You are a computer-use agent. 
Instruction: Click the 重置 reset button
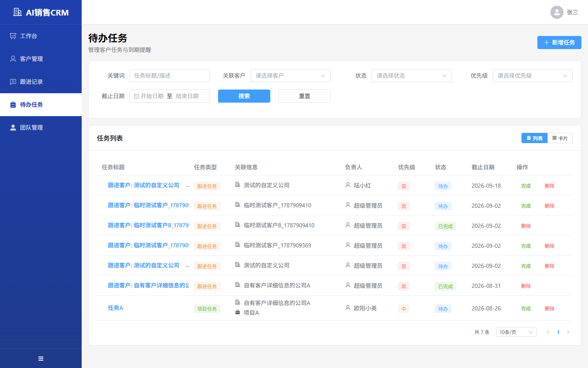305,96
